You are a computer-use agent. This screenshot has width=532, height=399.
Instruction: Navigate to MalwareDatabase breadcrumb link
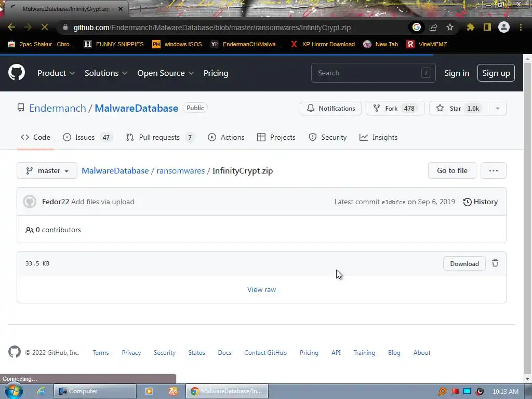click(x=115, y=170)
